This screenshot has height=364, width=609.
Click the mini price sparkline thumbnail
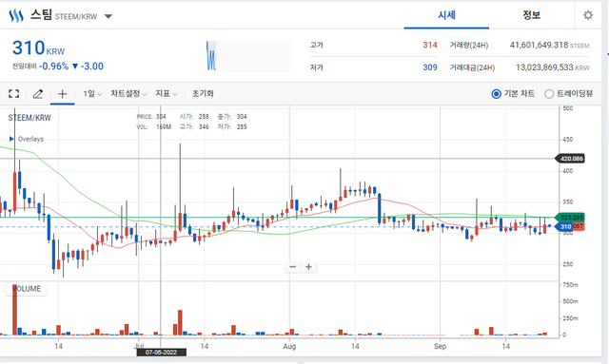click(249, 56)
